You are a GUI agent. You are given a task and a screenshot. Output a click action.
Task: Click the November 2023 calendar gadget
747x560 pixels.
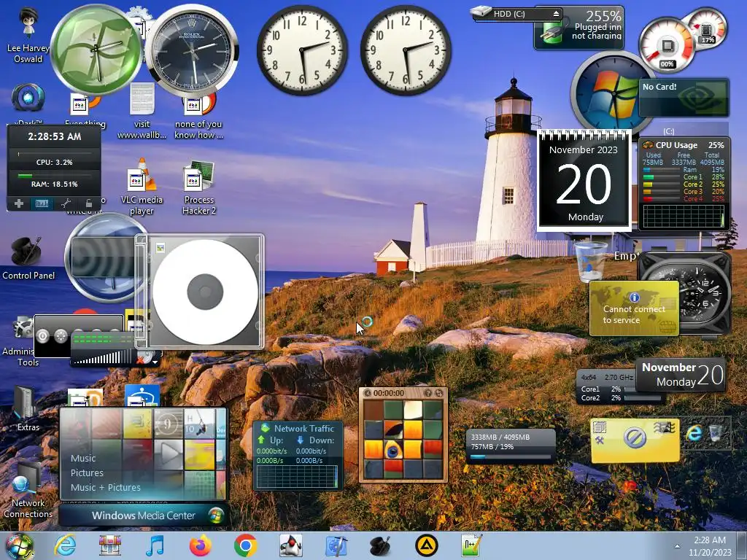coord(584,181)
